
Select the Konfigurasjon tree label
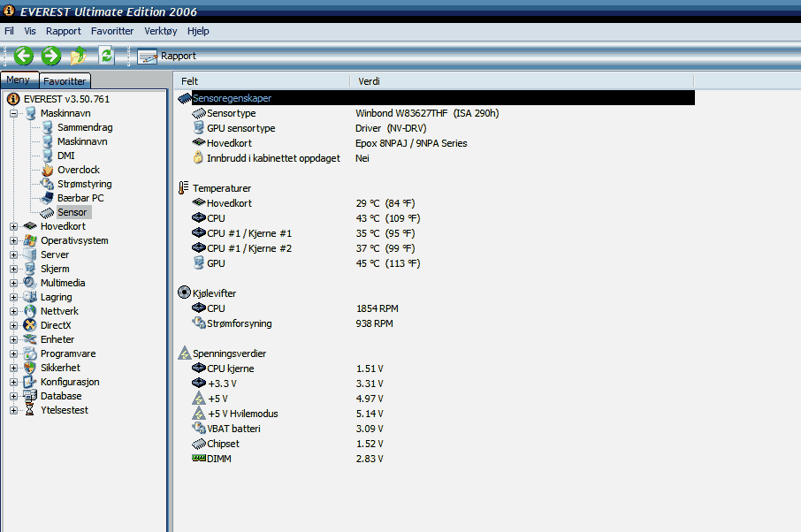point(70,382)
